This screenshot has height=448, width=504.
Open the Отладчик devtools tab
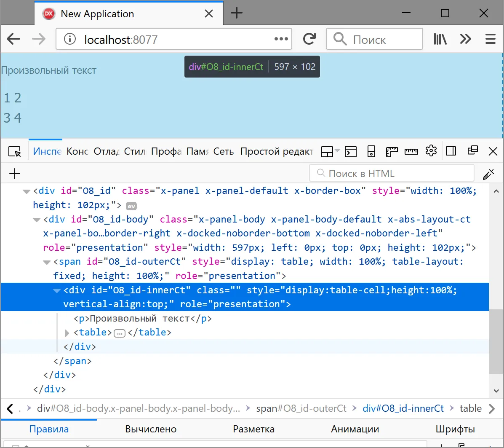(x=107, y=151)
